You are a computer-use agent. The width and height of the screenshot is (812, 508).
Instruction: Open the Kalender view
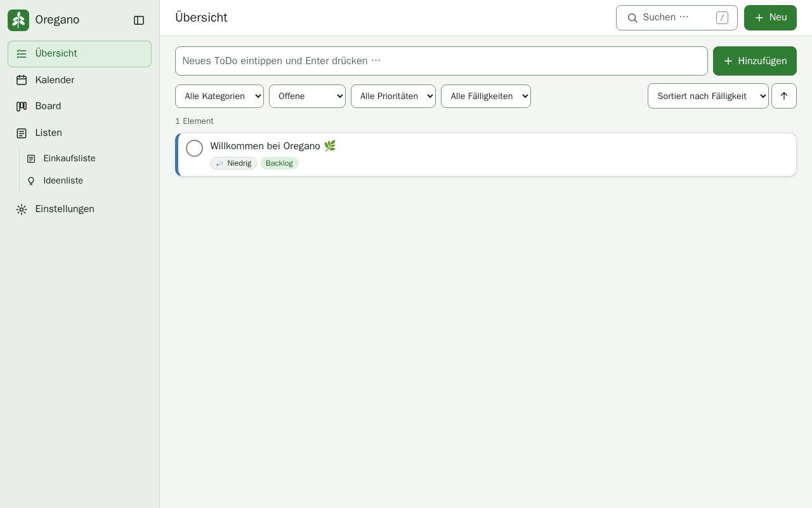(79, 80)
